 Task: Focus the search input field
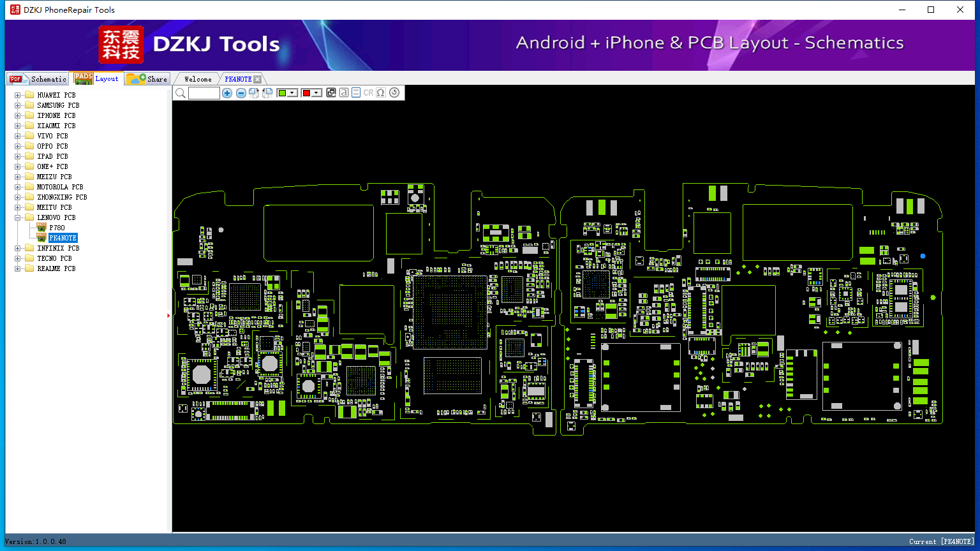click(204, 93)
